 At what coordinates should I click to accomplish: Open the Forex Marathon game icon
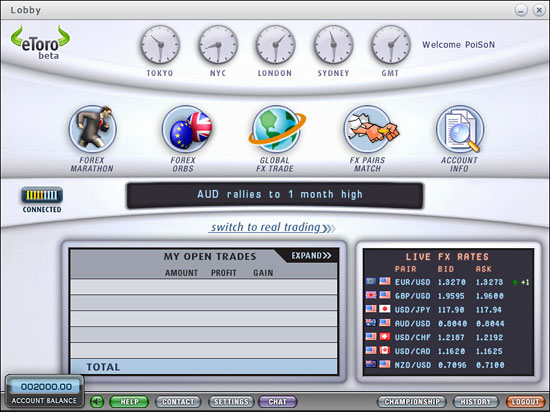(x=93, y=129)
